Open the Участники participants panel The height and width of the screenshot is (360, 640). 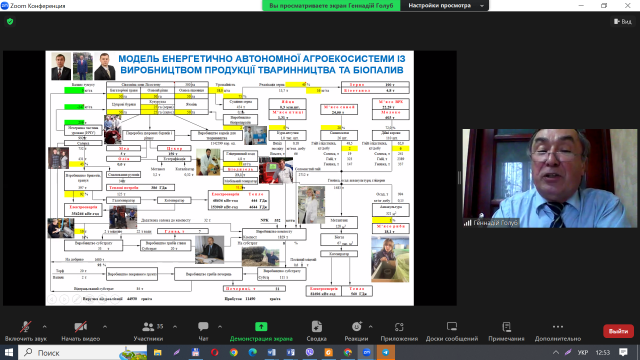tap(148, 331)
